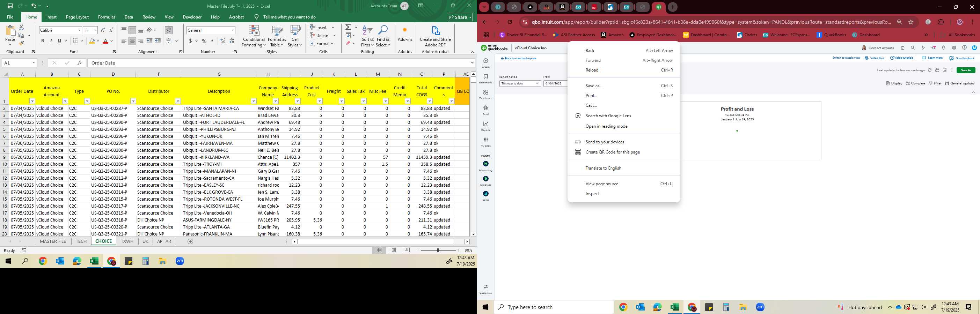
Task: Select Reload in Chrome context menu
Action: point(623,70)
